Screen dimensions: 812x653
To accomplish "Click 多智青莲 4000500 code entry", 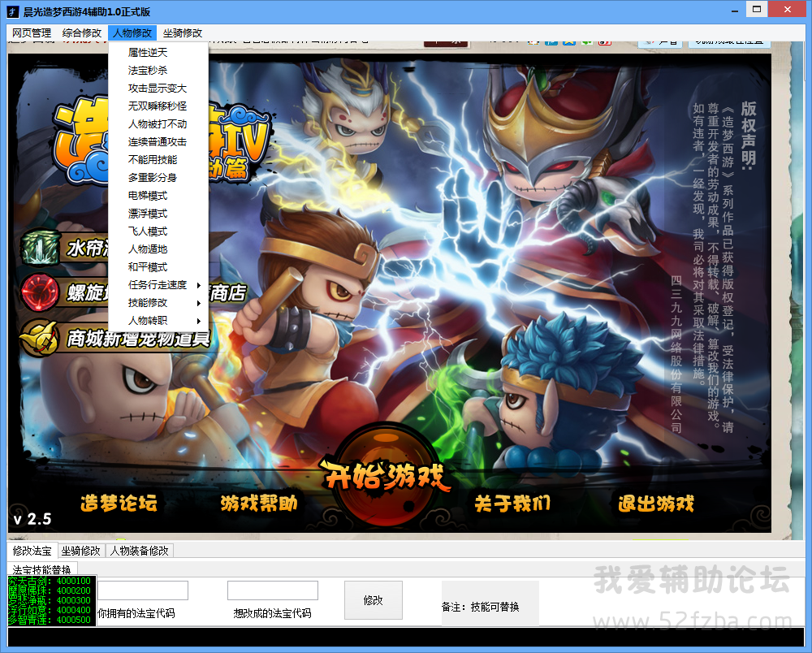I will click(50, 620).
